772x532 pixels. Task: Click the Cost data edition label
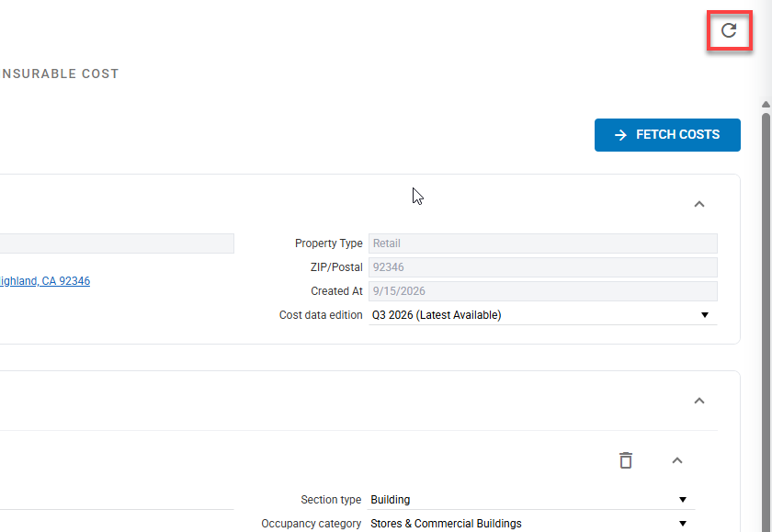coord(321,315)
